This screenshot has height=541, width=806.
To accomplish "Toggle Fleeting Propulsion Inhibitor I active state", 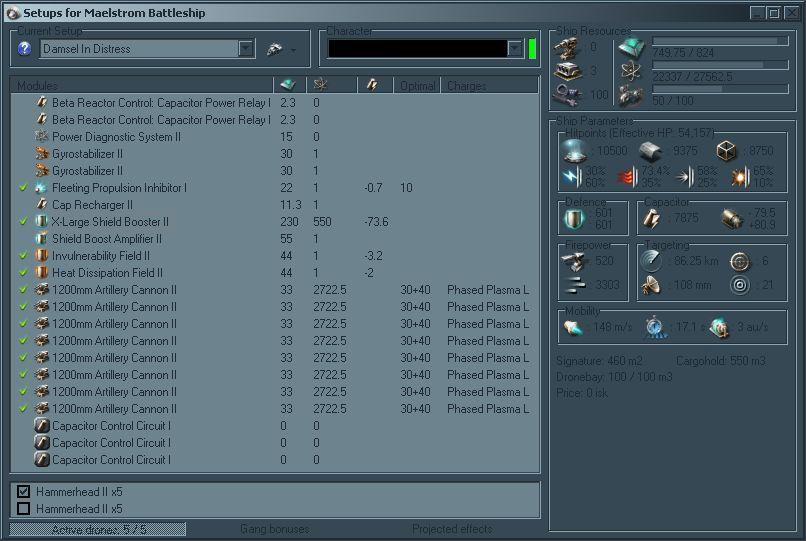I will click(x=23, y=188).
